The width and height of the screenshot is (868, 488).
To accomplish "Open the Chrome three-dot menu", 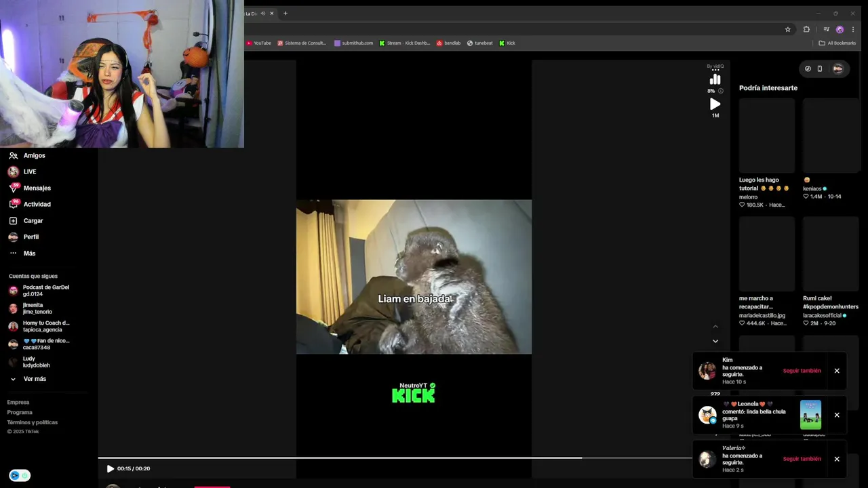I will pos(853,29).
